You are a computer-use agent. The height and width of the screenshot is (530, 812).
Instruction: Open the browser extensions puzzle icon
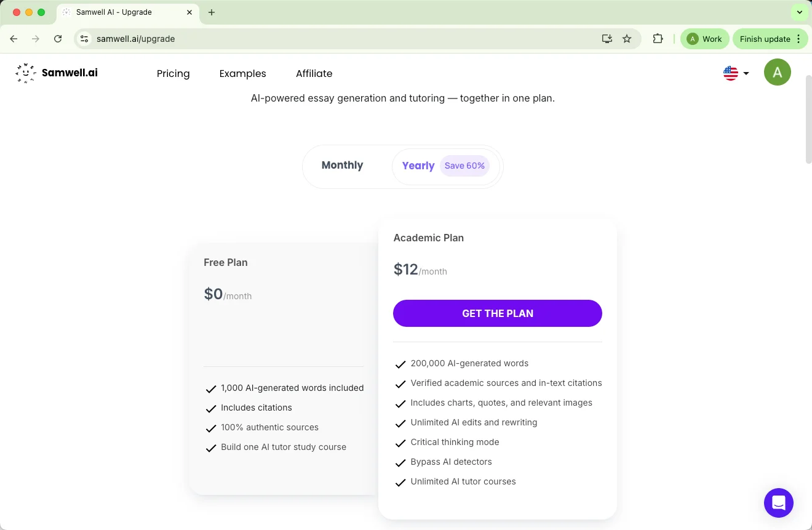(658, 39)
